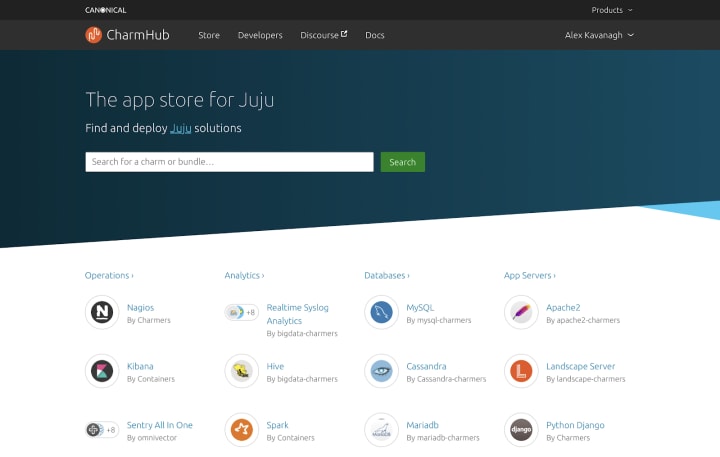The image size is (720, 457).
Task: Follow the Juju link in the subtitle
Action: [x=180, y=128]
